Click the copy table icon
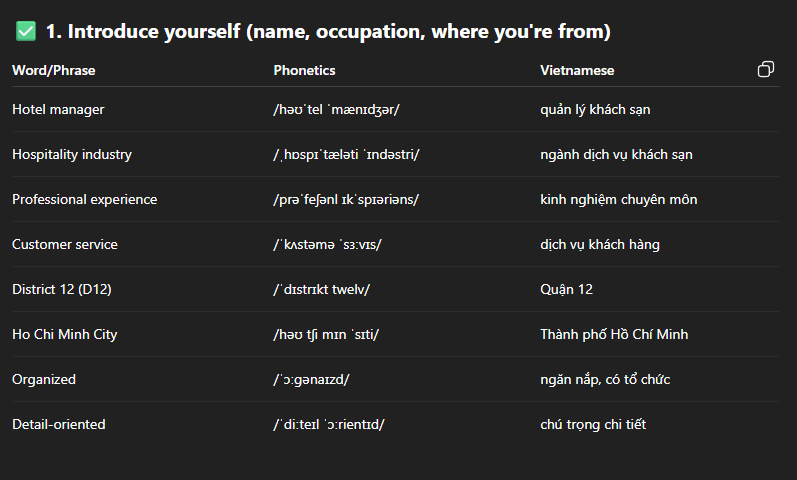The width and height of the screenshot is (797, 480). pyautogui.click(x=765, y=69)
